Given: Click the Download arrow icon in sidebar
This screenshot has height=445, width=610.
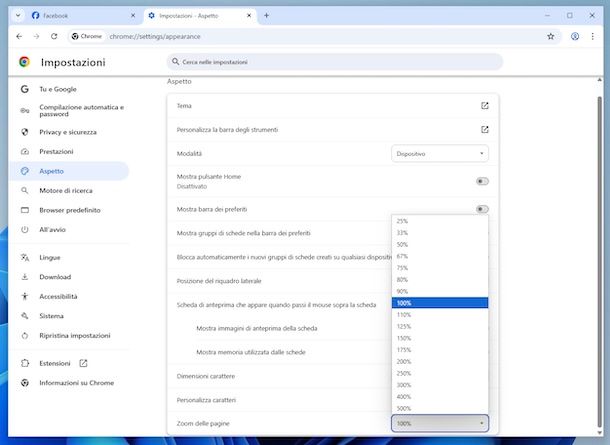Looking at the screenshot, I should [x=25, y=277].
